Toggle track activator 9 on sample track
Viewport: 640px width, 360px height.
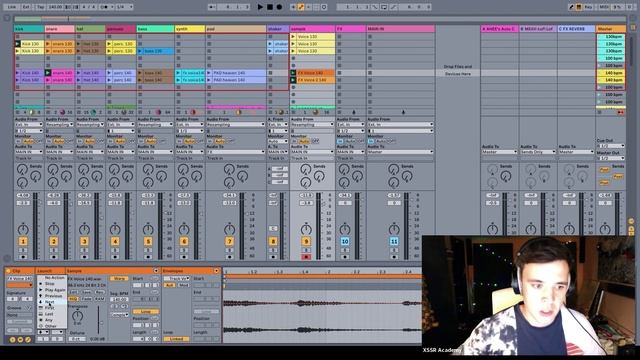pos(306,242)
